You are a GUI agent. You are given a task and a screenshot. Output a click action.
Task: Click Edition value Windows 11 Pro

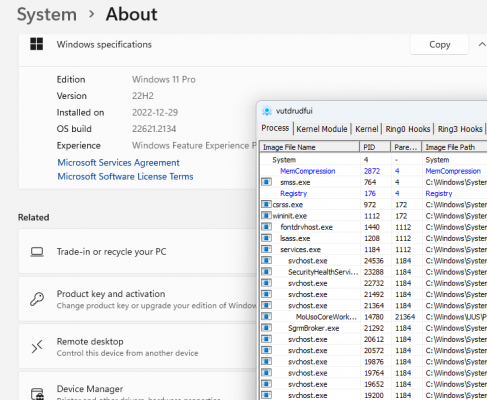pyautogui.click(x=164, y=79)
